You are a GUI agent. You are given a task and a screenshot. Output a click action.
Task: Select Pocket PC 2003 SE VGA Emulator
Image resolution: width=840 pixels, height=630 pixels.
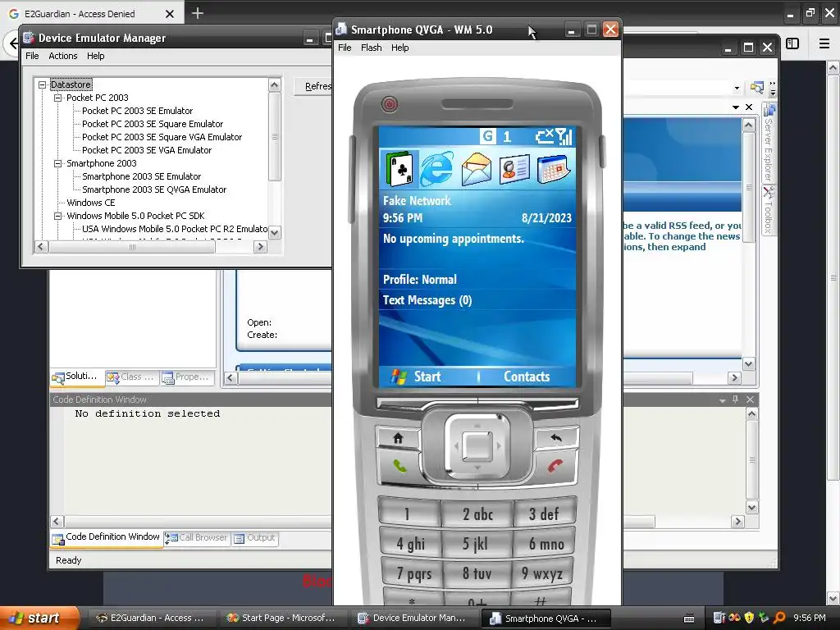147,151
